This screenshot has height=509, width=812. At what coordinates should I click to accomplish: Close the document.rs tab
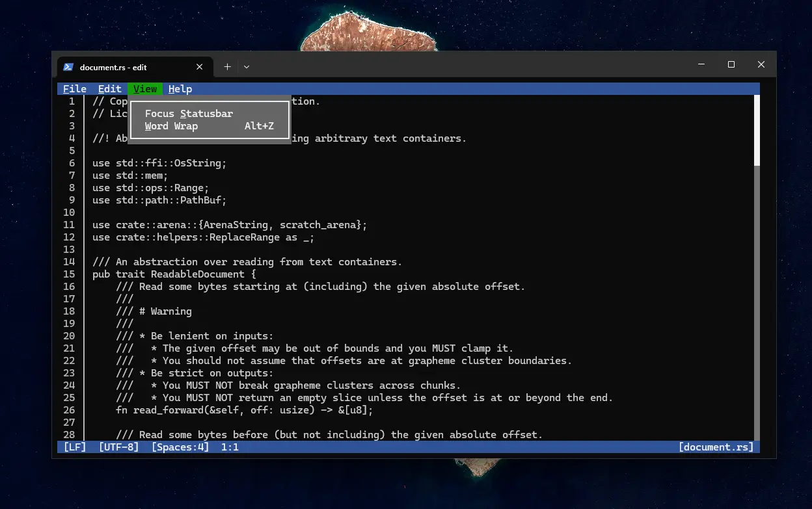click(200, 67)
